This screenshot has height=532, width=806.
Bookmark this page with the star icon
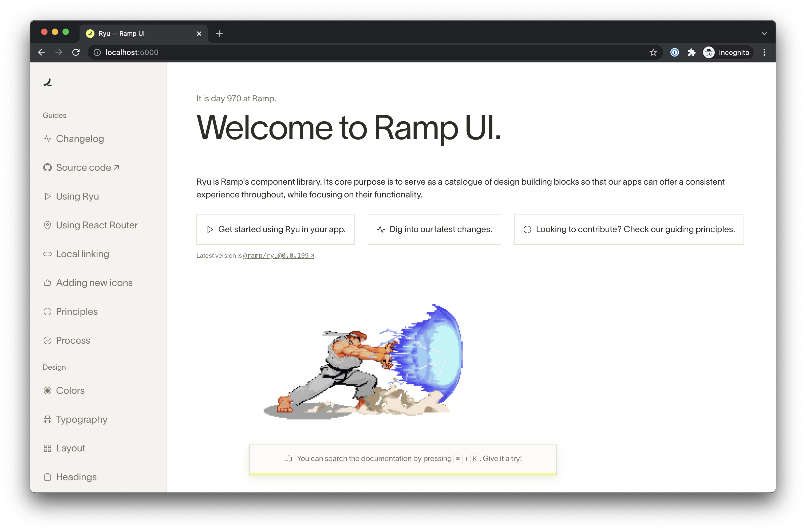[x=653, y=52]
